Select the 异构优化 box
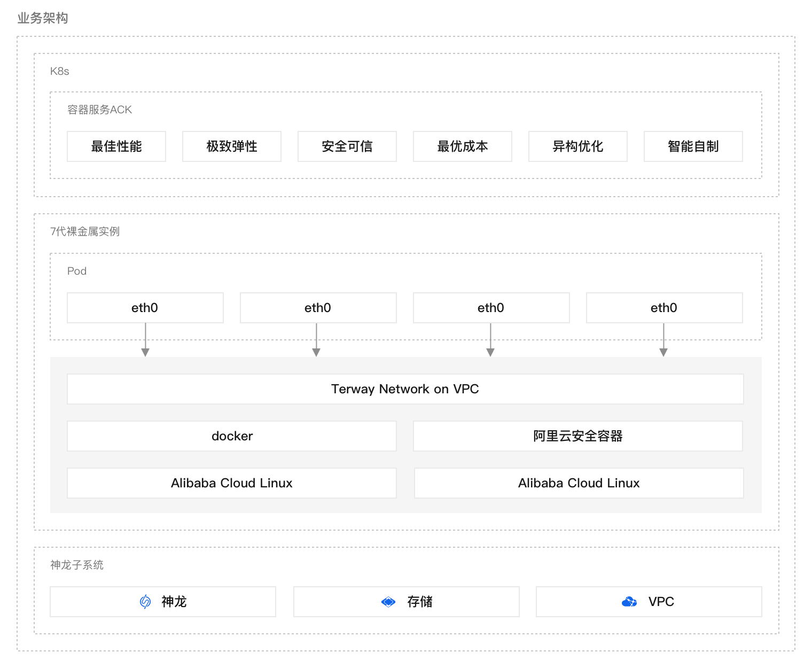812x668 pixels. point(578,146)
